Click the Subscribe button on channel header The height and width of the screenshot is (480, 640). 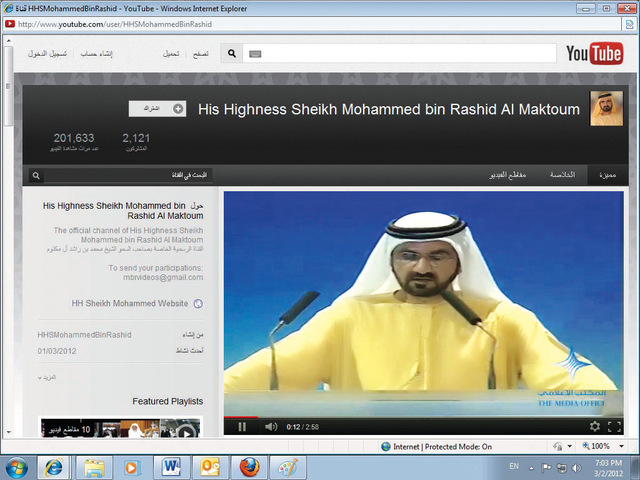coord(157,108)
